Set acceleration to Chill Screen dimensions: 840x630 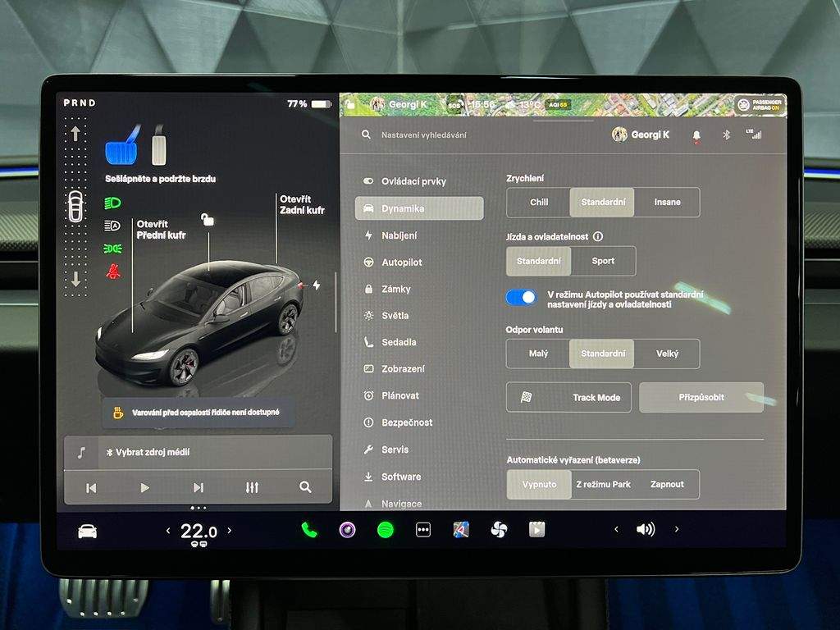[x=539, y=202]
